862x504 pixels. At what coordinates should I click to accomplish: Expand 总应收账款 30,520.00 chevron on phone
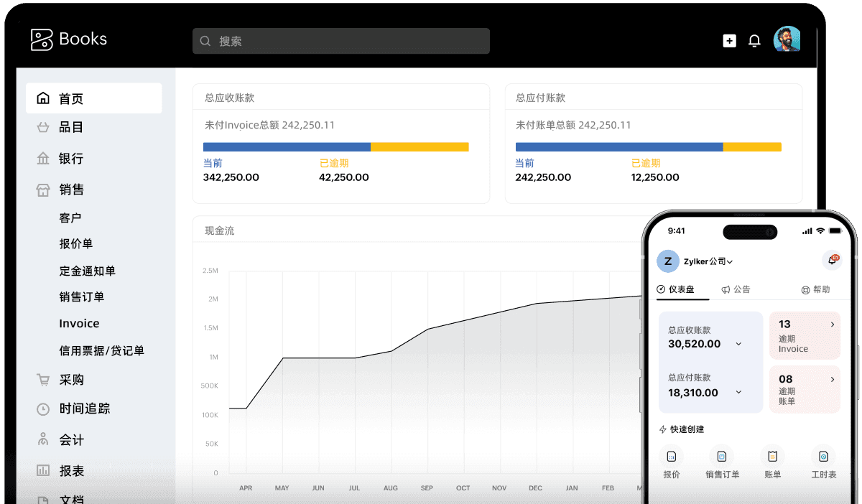point(738,345)
